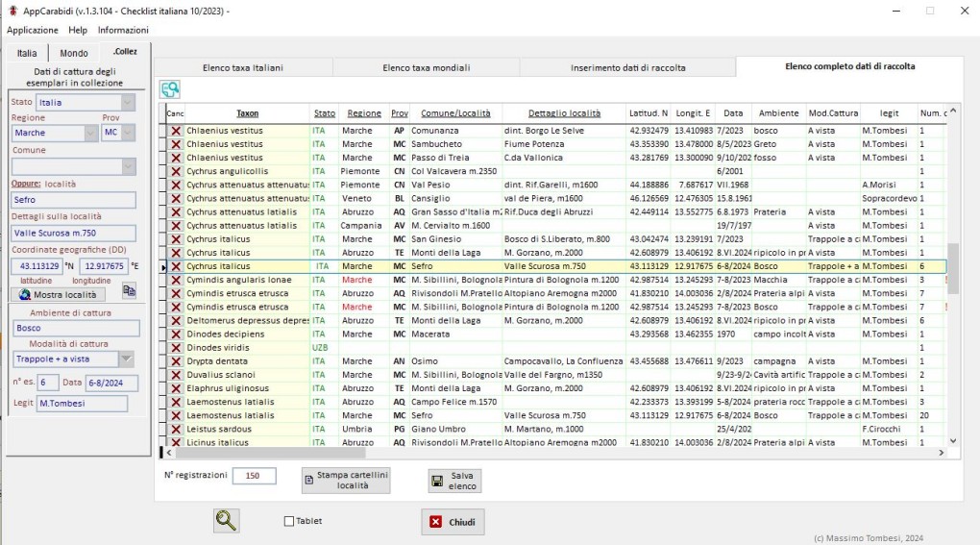The height and width of the screenshot is (545, 980).
Task: Click red X beside Drypta dentata
Action: [x=176, y=361]
